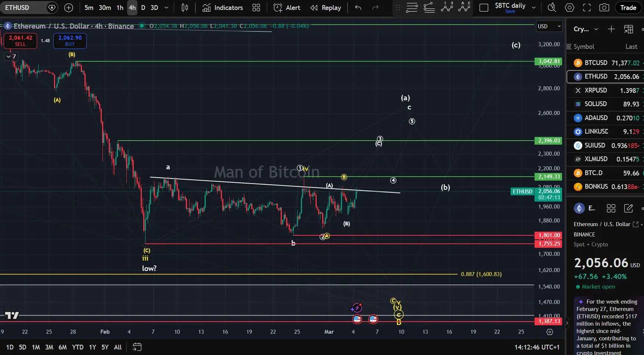Expand the timeframe interval dropdown

click(x=166, y=8)
